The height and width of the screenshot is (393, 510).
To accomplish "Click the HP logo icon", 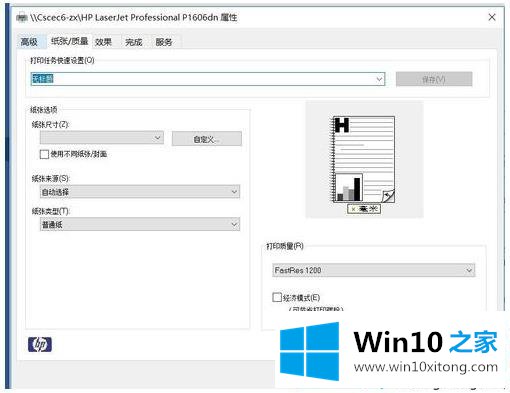I will (40, 344).
